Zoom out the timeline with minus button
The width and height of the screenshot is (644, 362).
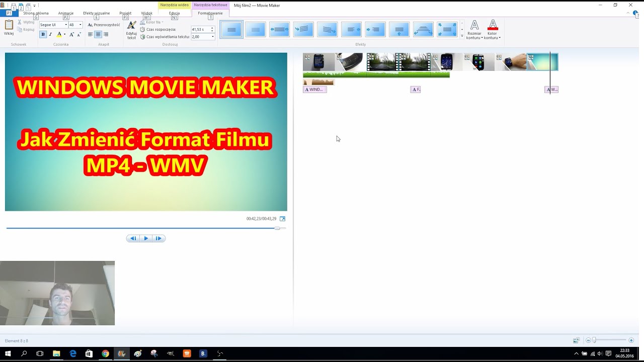[x=588, y=340]
